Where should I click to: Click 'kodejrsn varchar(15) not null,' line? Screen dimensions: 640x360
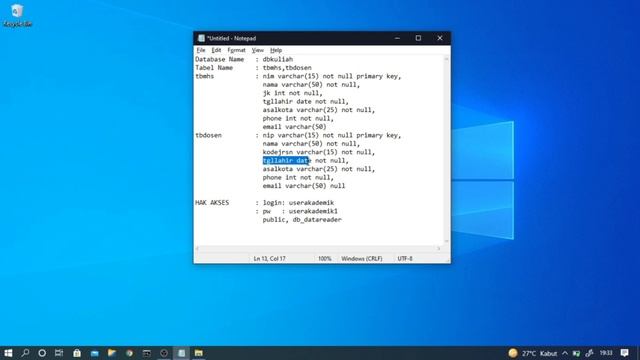click(x=318, y=152)
